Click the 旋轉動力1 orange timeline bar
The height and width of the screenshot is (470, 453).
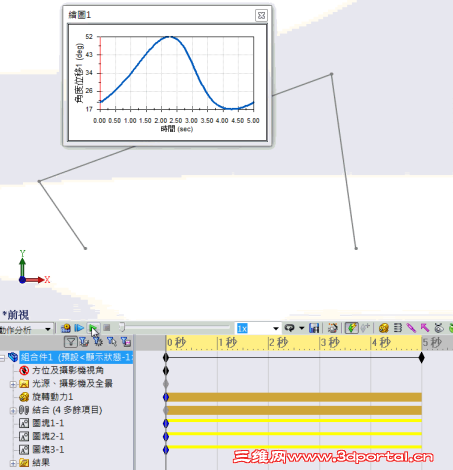click(x=295, y=397)
